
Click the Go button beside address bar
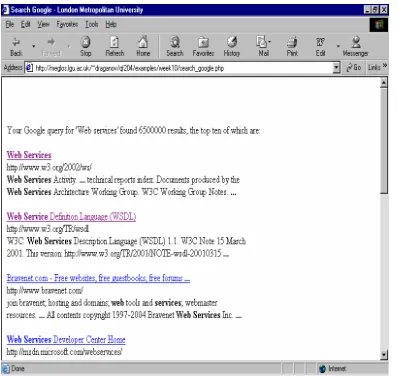(x=354, y=68)
